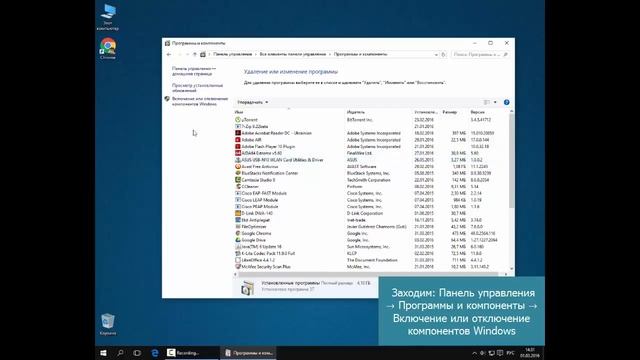Select the BlueStacks Notification Center icon

pyautogui.click(x=238, y=173)
